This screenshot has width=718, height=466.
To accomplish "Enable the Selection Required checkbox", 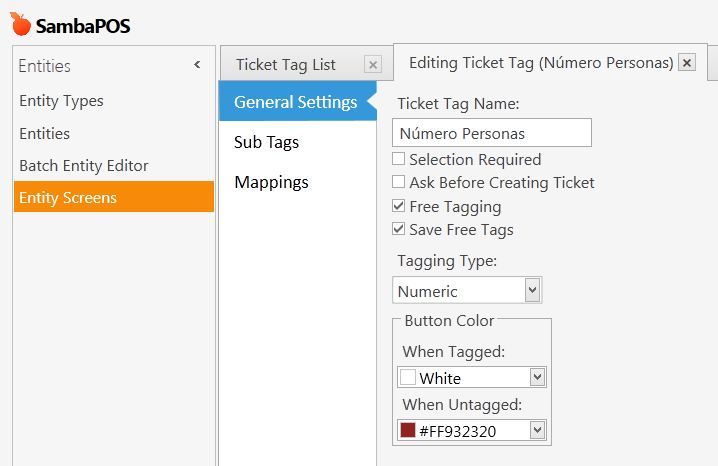I will 398,159.
